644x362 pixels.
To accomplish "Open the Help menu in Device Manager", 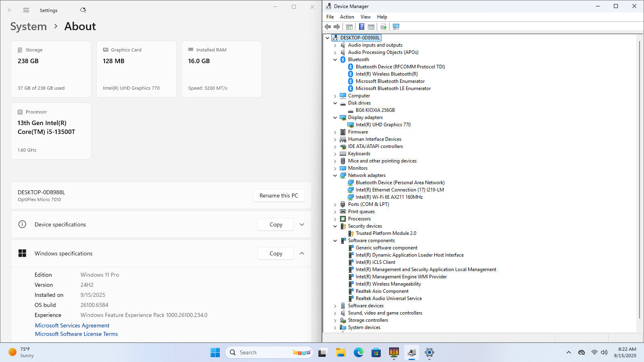I will (x=382, y=17).
